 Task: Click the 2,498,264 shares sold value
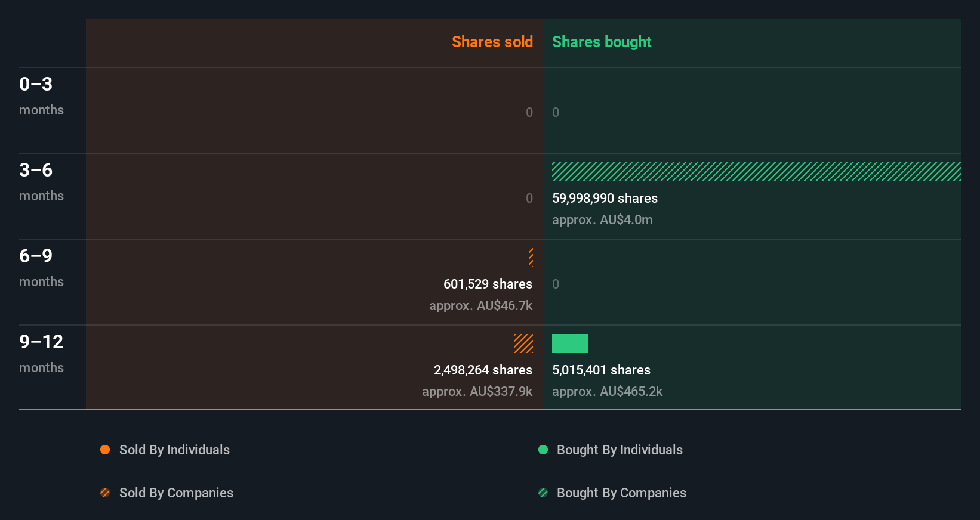[x=483, y=370]
